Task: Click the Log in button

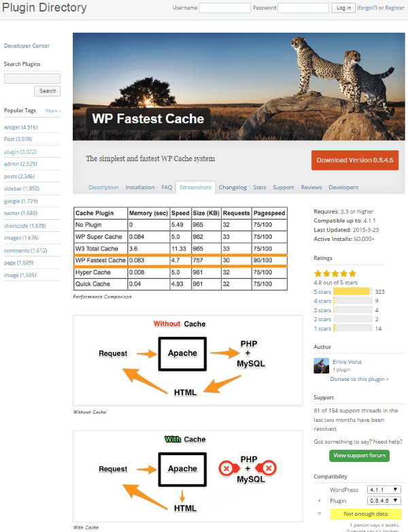Action: coord(343,7)
